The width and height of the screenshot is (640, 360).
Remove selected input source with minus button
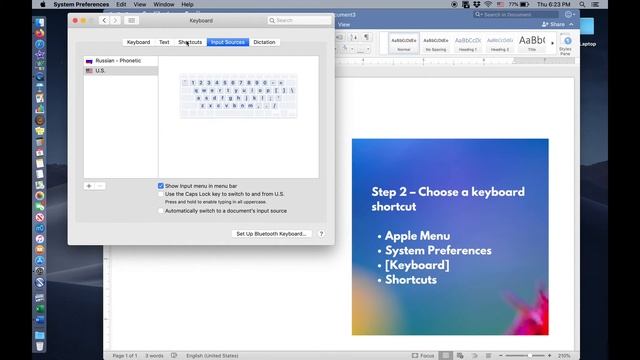100,186
